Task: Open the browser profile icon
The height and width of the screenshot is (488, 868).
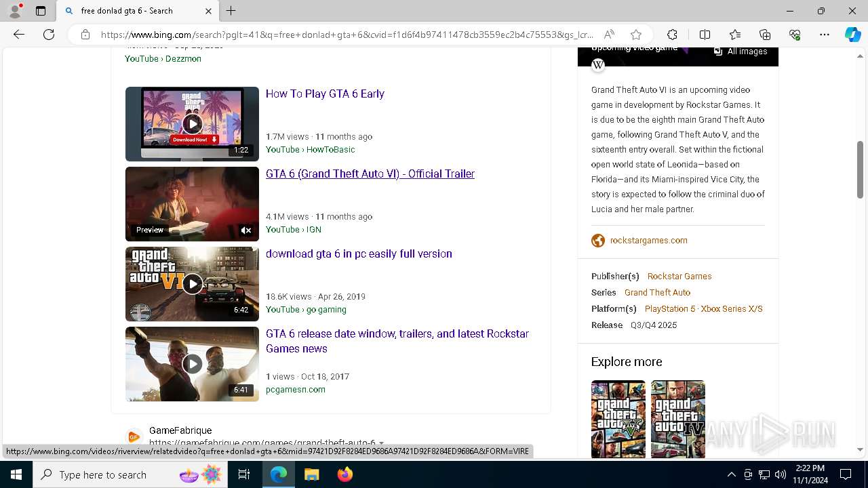Action: pyautogui.click(x=15, y=11)
